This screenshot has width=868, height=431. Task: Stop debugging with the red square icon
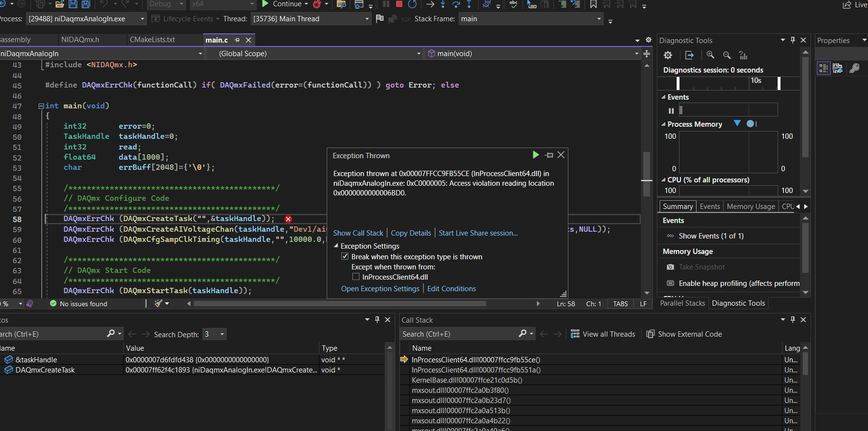[x=399, y=4]
